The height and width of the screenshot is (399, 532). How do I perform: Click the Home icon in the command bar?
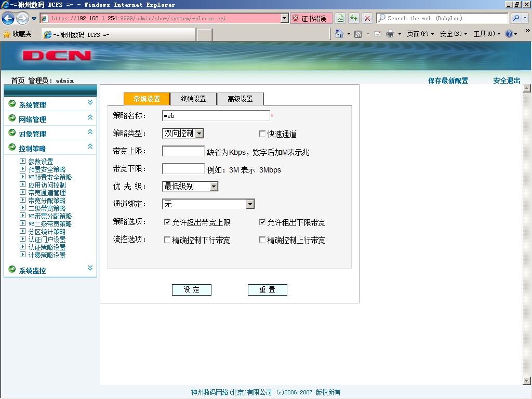339,34
